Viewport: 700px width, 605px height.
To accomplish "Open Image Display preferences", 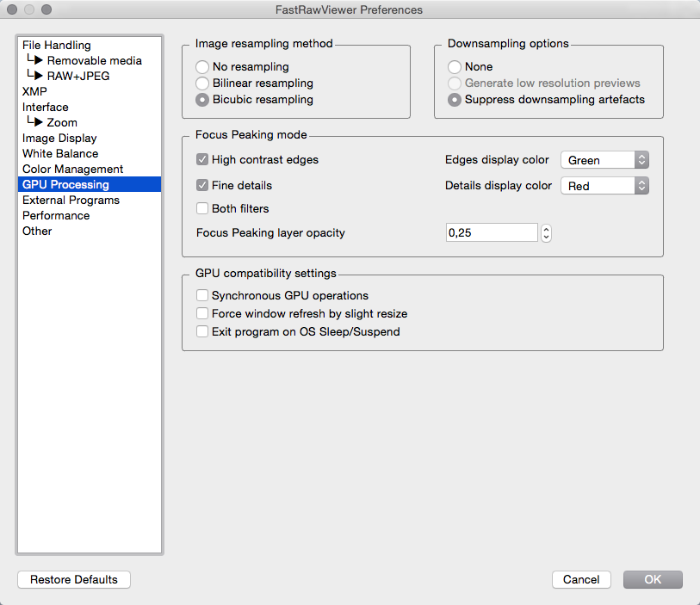I will coord(90,139).
